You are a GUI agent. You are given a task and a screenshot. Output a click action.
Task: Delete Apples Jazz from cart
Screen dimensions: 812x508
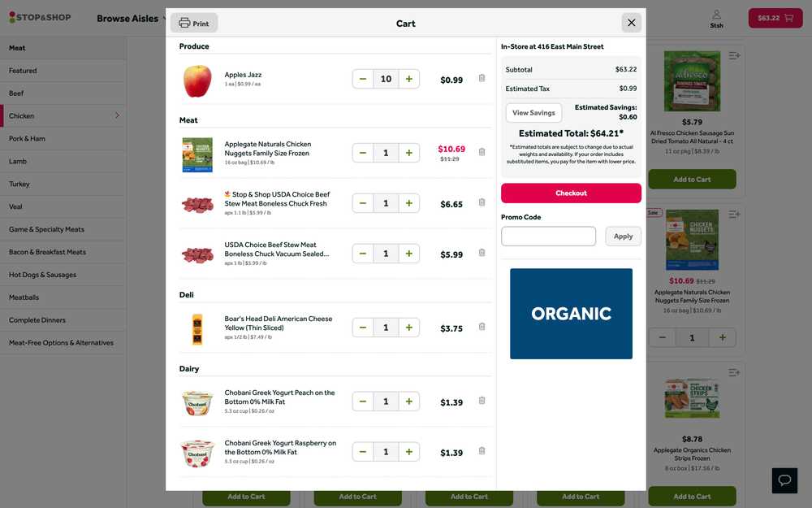(x=482, y=79)
